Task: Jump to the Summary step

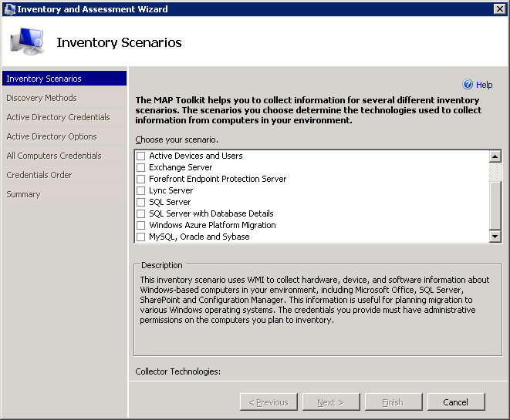Action: [x=23, y=194]
